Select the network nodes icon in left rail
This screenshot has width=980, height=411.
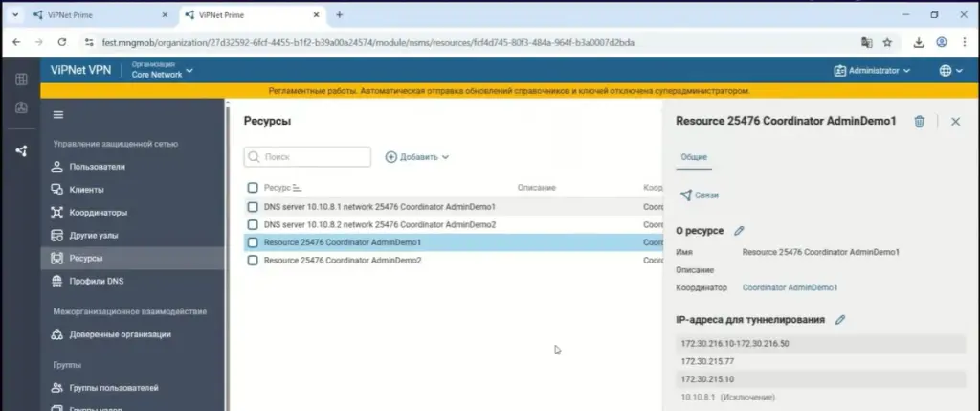[x=21, y=150]
